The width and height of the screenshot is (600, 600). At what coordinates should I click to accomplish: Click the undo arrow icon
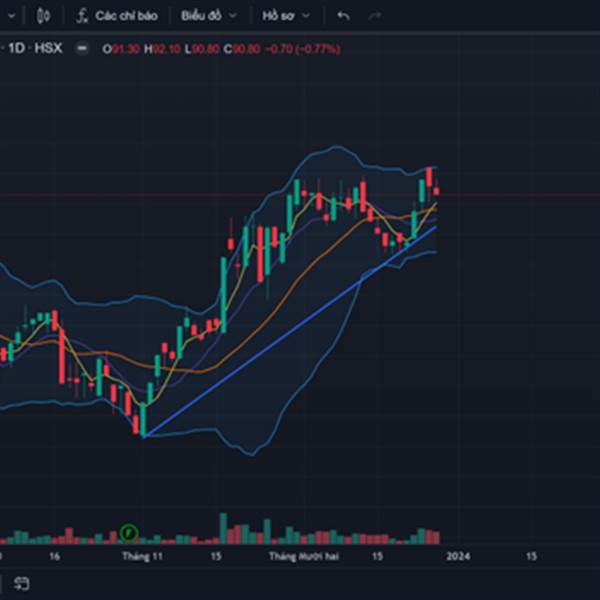click(343, 16)
